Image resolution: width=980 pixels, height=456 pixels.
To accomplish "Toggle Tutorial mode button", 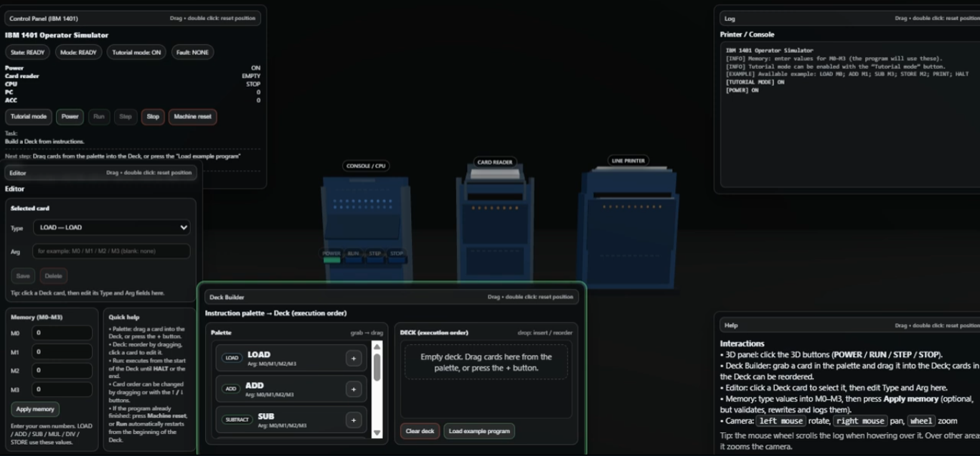I will point(29,116).
